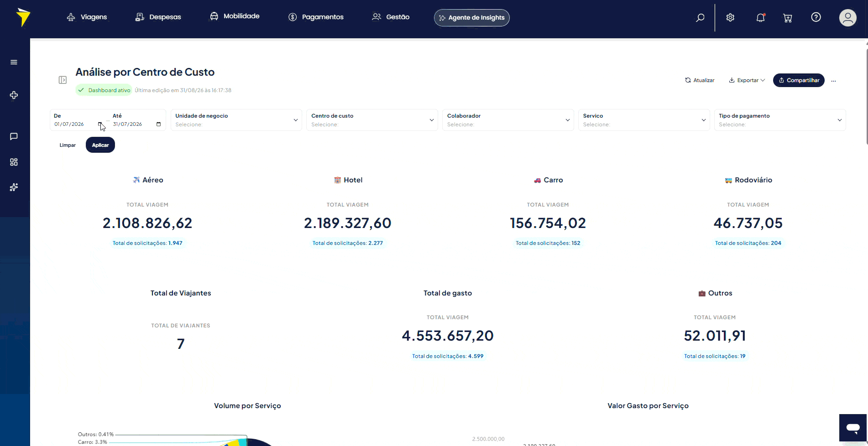Click Aéreo total value 2.108.826,62
Viewport: 868px width, 446px height.
point(147,223)
